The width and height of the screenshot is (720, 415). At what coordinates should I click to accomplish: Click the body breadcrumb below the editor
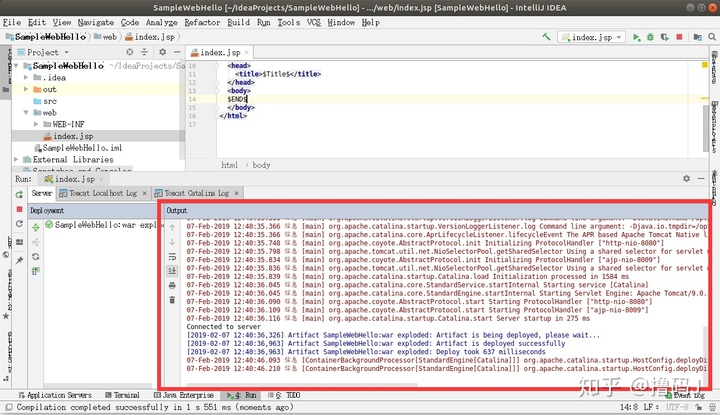(x=261, y=165)
